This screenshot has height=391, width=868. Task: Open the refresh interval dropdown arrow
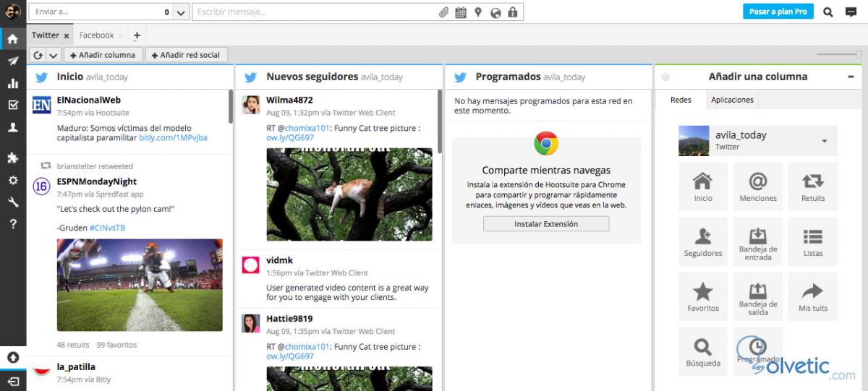click(54, 55)
